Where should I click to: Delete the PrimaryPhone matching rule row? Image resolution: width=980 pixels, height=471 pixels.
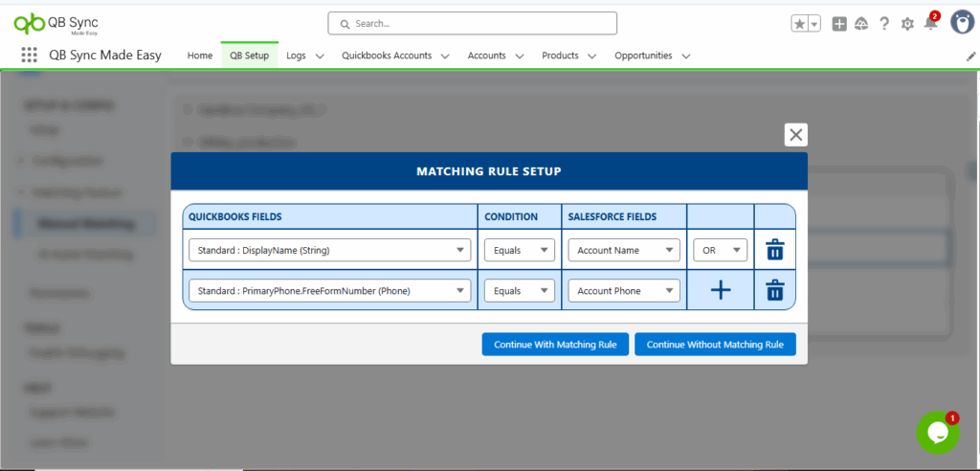point(774,290)
